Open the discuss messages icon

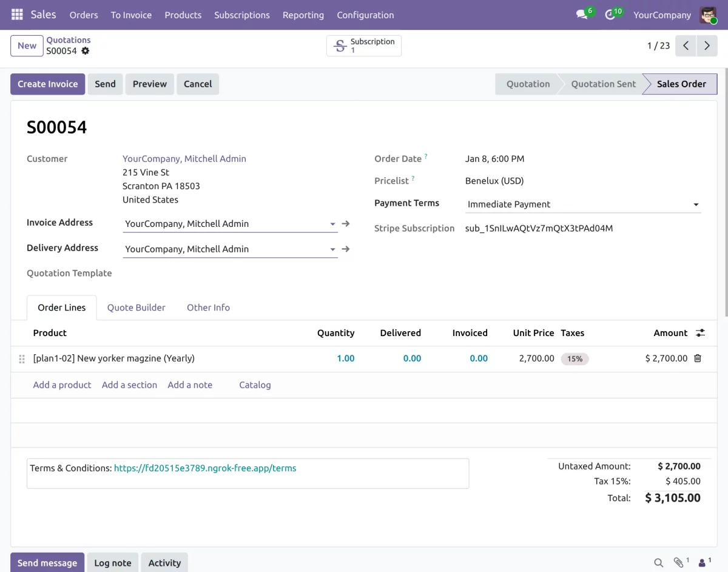click(582, 15)
